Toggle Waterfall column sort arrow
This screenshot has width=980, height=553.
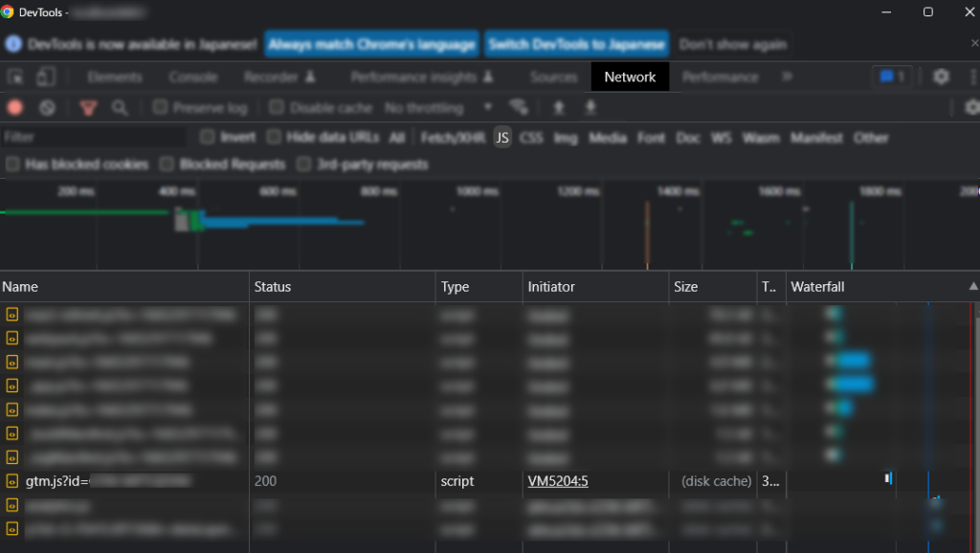coord(973,286)
